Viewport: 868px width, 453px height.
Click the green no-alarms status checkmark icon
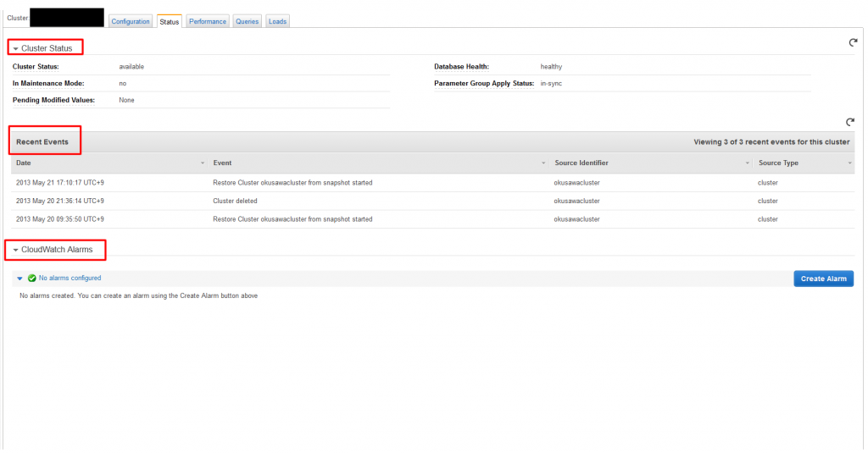[x=32, y=279]
